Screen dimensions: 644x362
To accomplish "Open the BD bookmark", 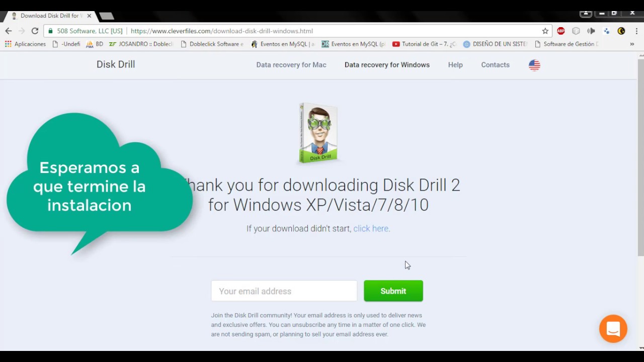I will (x=95, y=44).
